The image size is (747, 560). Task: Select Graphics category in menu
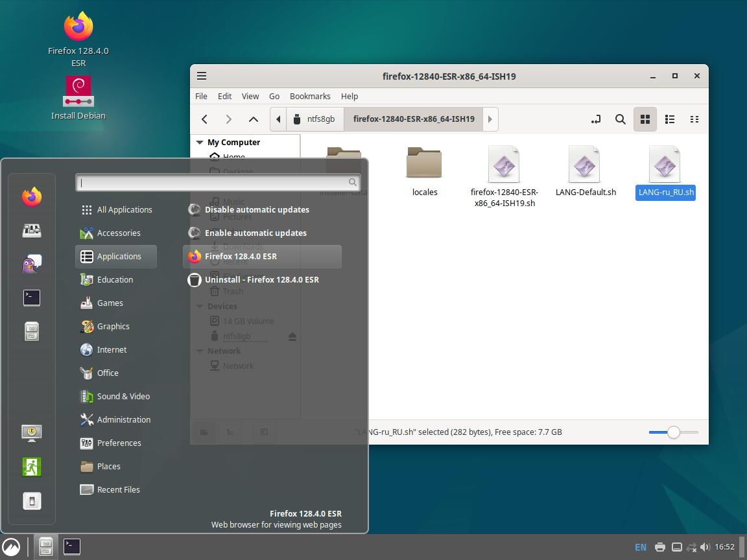tap(116, 326)
